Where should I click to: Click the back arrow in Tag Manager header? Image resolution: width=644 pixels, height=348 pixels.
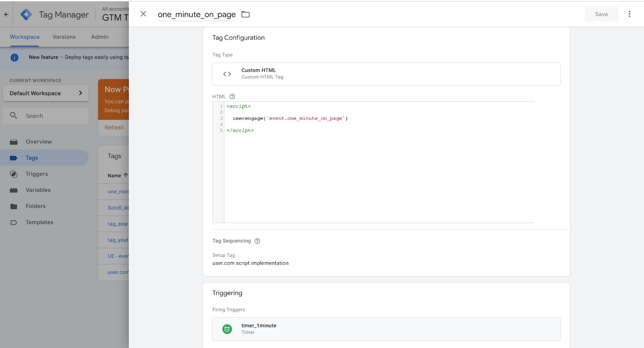(6, 14)
